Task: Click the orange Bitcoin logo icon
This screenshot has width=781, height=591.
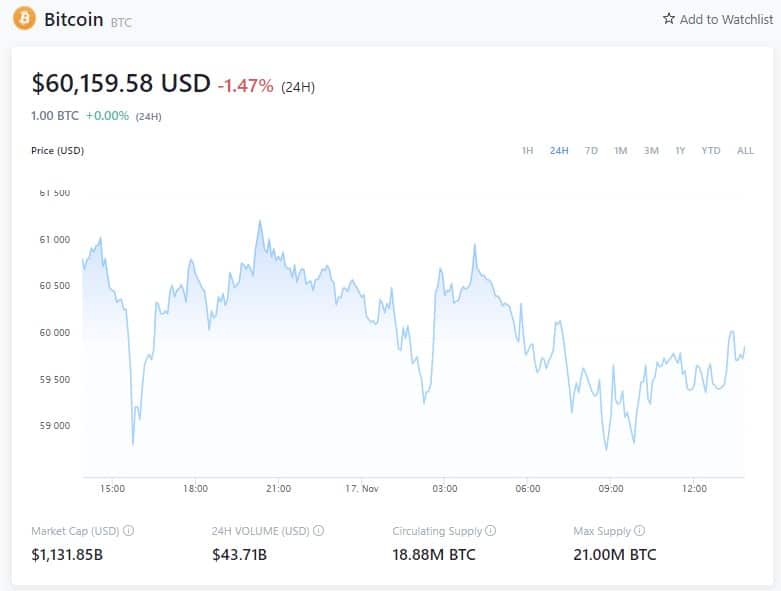Action: (x=24, y=18)
